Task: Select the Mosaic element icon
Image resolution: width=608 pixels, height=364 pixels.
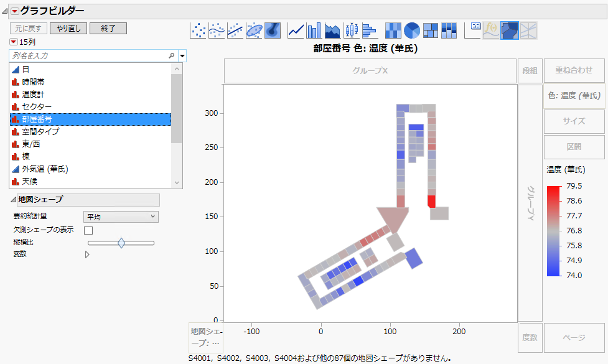Action: [x=449, y=30]
